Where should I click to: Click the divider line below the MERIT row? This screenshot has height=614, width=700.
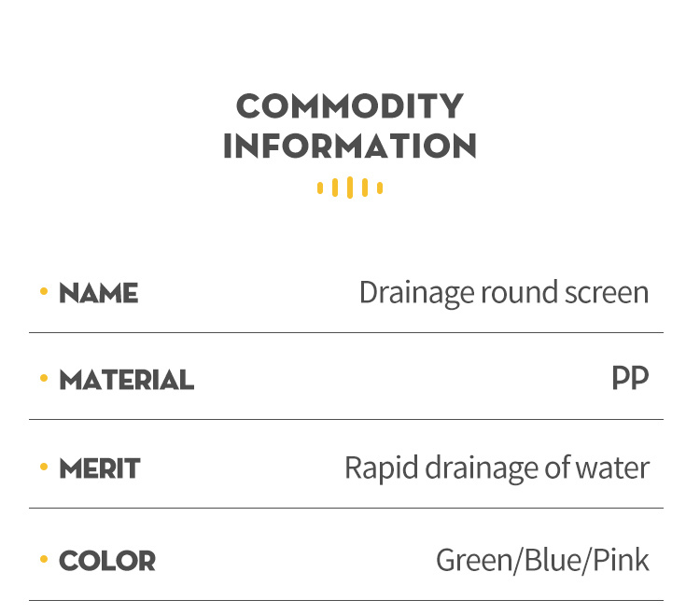pyautogui.click(x=346, y=508)
